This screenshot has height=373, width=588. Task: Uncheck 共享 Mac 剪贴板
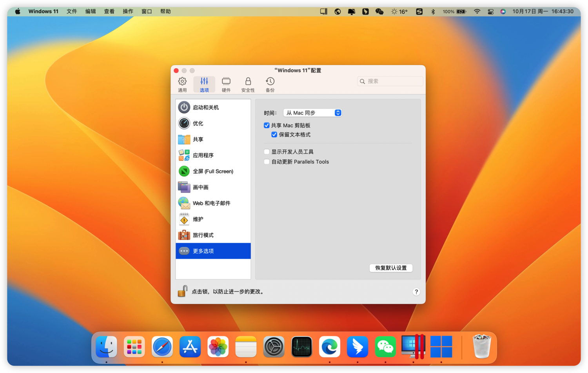pyautogui.click(x=267, y=126)
